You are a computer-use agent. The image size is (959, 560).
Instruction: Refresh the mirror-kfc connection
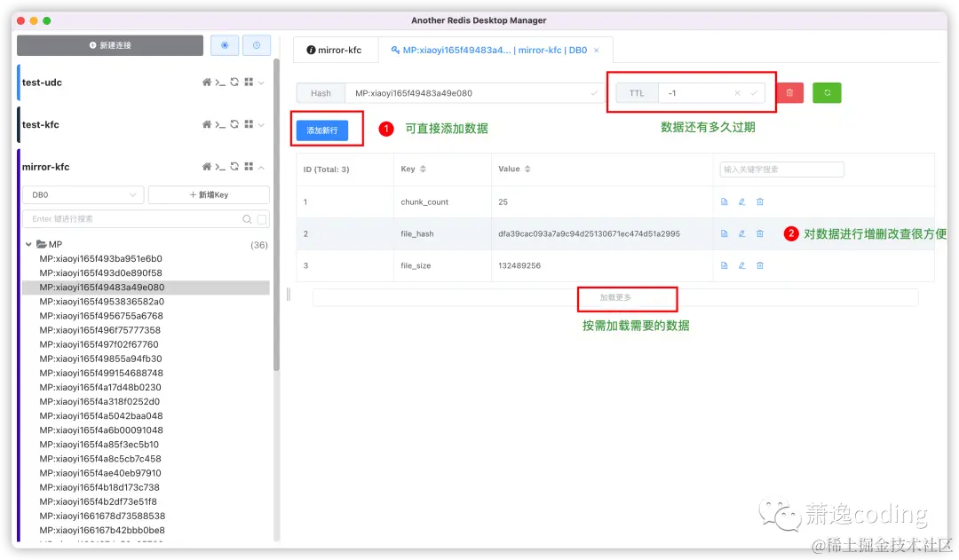click(x=234, y=166)
